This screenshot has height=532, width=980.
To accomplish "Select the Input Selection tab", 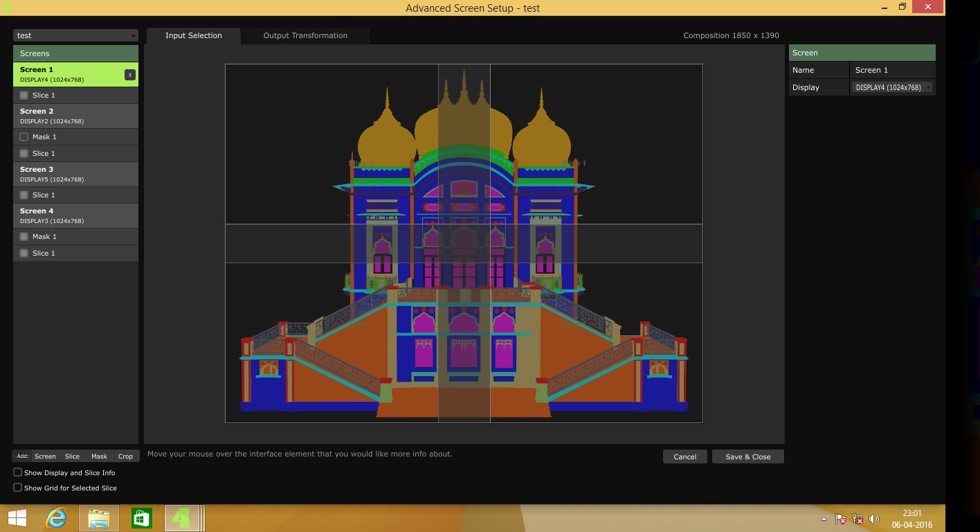I will point(194,35).
